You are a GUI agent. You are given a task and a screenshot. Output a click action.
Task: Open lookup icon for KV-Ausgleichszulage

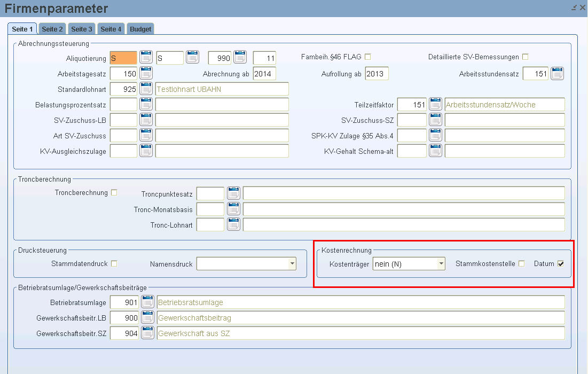[146, 151]
